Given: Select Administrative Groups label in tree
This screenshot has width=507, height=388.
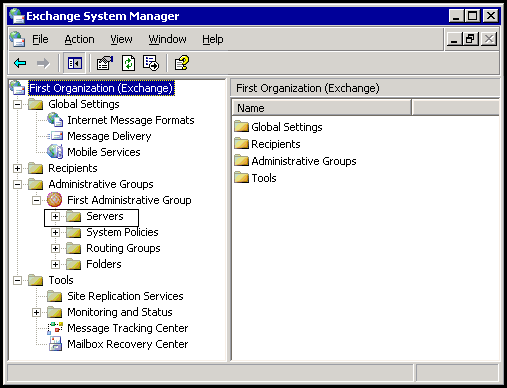Looking at the screenshot, I should pyautogui.click(x=101, y=184).
